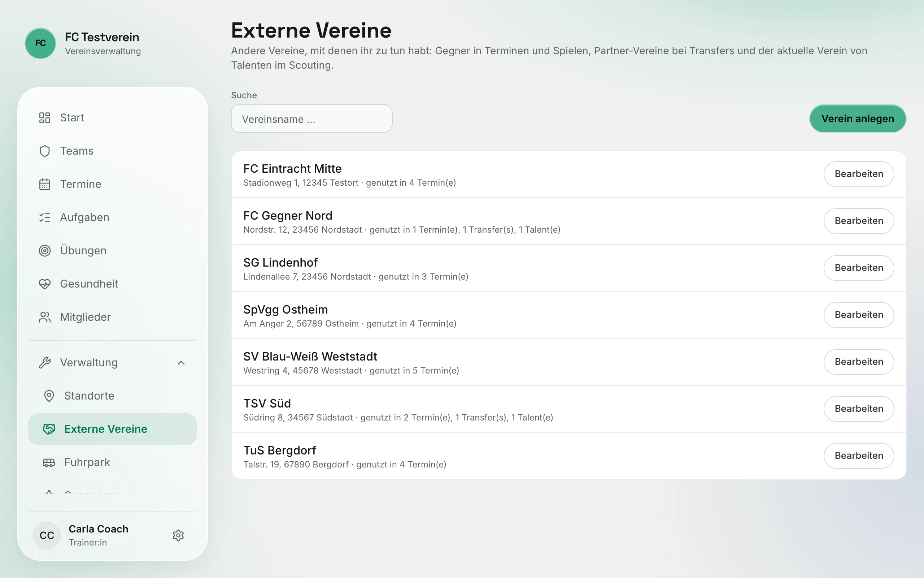Open the Start menu item
Image resolution: width=924 pixels, height=578 pixels.
(113, 118)
